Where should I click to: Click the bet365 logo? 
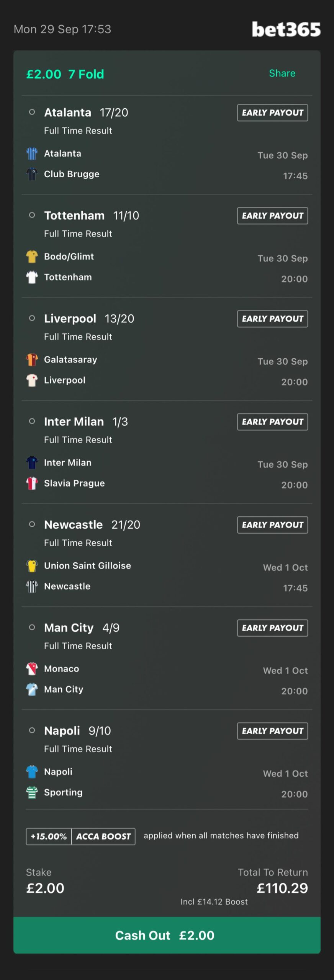pos(286,29)
